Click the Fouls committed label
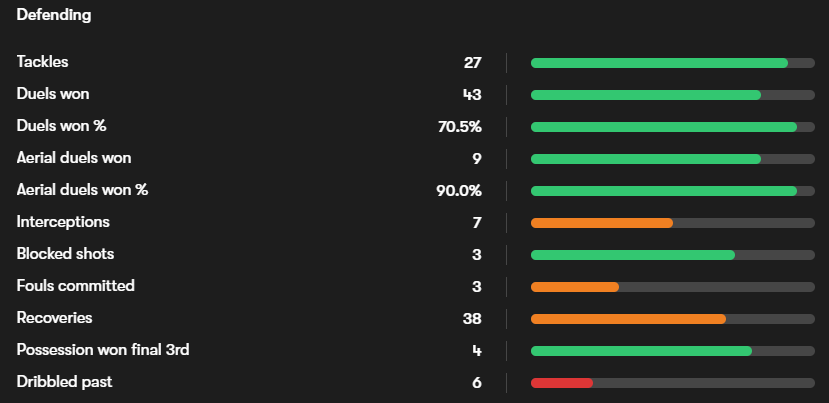 click(x=75, y=286)
